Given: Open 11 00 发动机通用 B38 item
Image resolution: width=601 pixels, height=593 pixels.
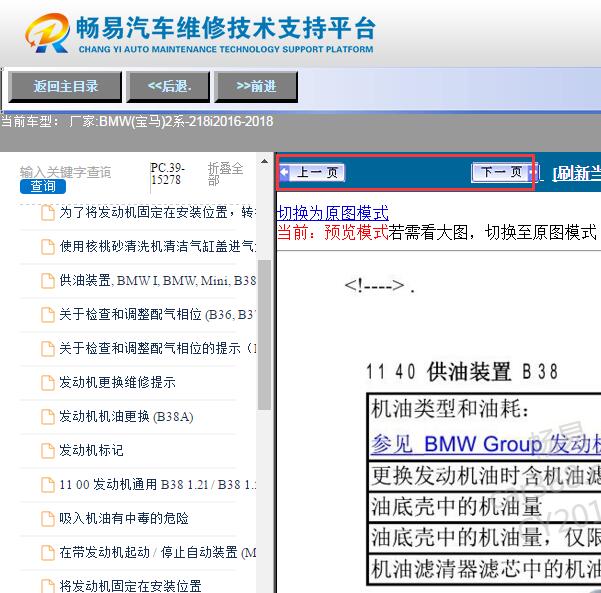Looking at the screenshot, I should [x=158, y=485].
